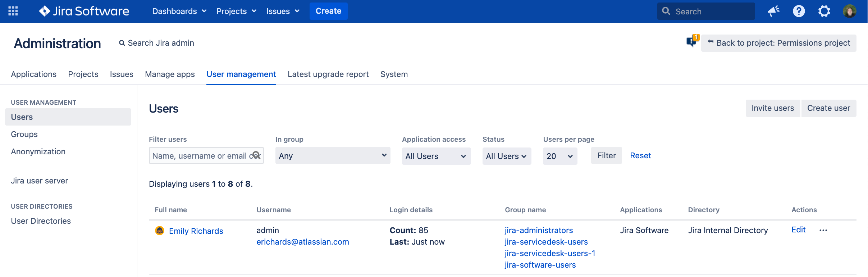
Task: Select Users in the sidebar
Action: tap(68, 117)
